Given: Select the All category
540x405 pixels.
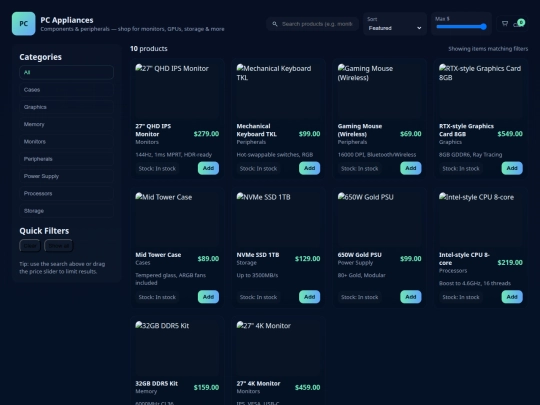Looking at the screenshot, I should [66, 72].
